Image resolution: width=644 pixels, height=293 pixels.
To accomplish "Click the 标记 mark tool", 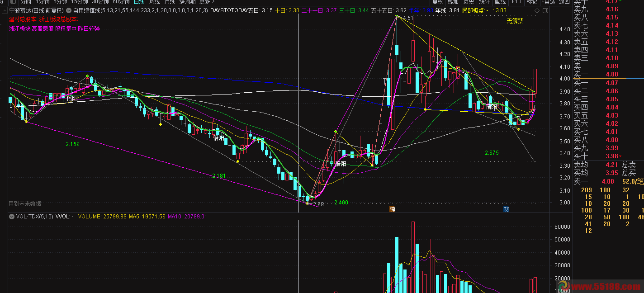I will click(x=532, y=2).
